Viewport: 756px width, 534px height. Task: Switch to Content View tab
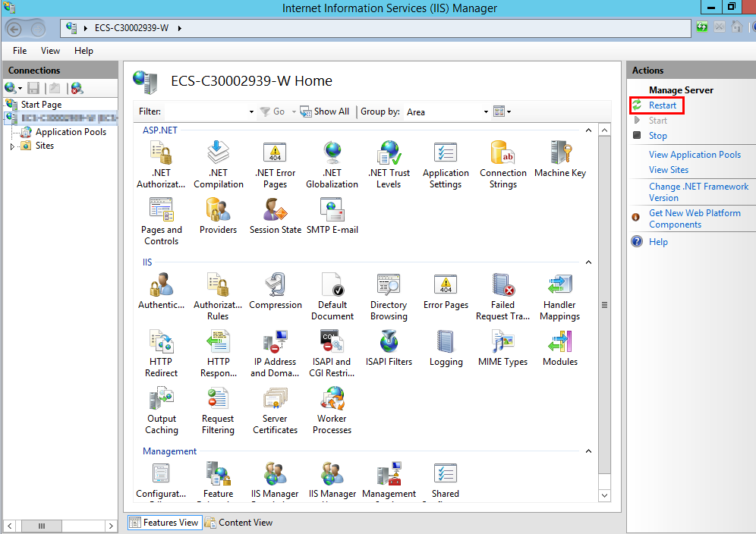point(238,523)
